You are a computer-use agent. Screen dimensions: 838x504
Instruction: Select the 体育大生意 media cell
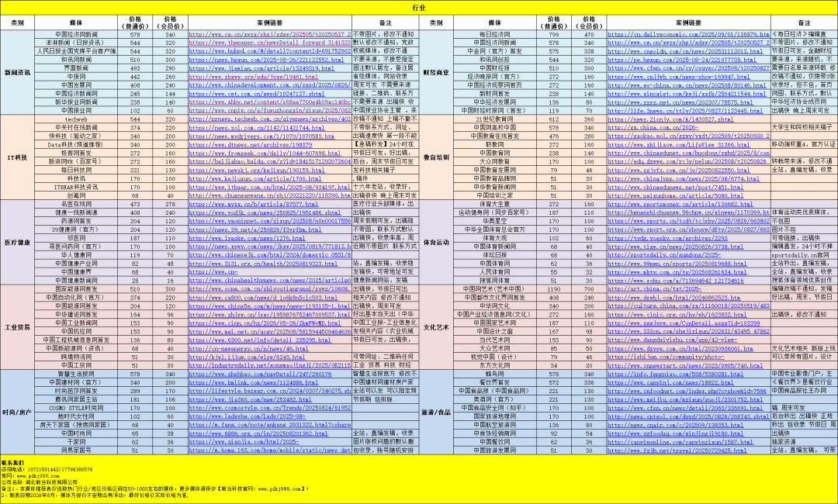click(495, 204)
